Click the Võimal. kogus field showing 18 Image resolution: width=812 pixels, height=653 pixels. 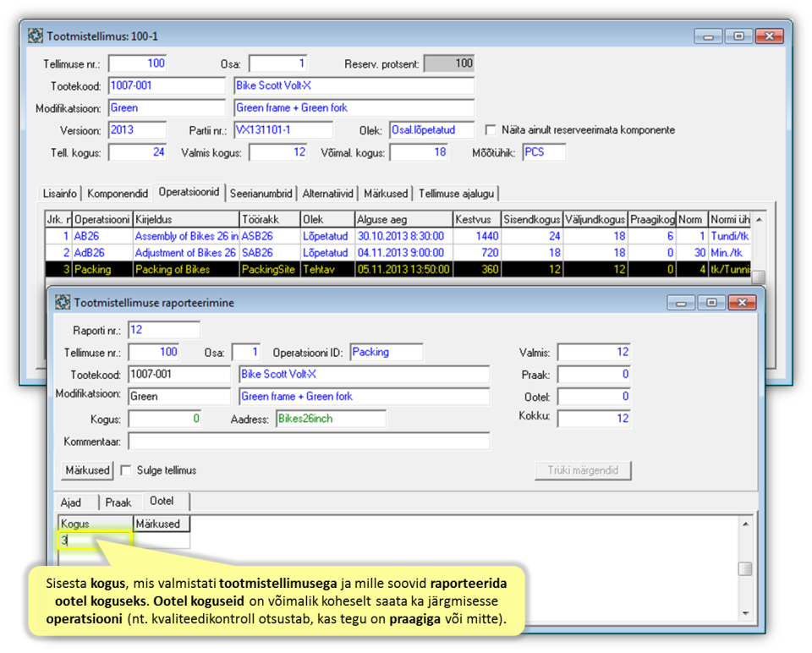[419, 152]
